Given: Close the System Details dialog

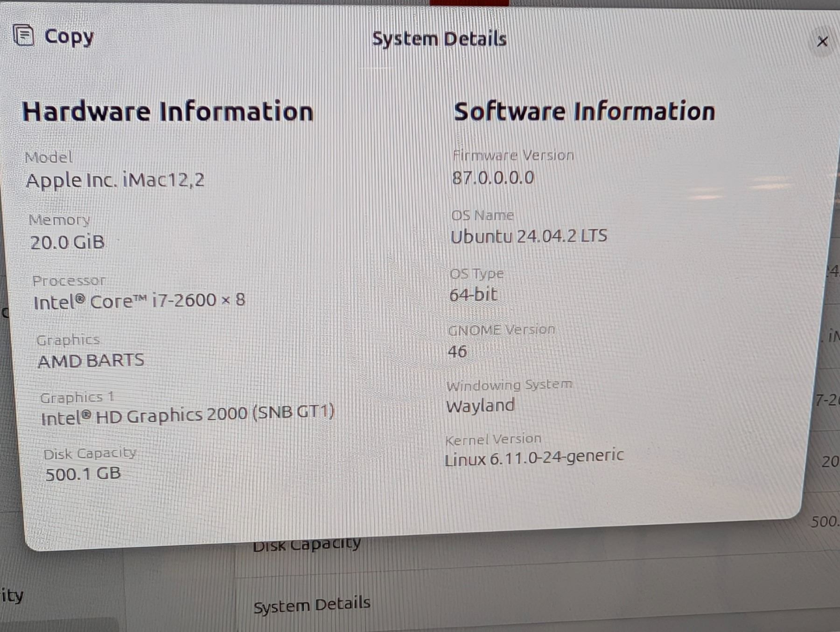Looking at the screenshot, I should pyautogui.click(x=822, y=42).
